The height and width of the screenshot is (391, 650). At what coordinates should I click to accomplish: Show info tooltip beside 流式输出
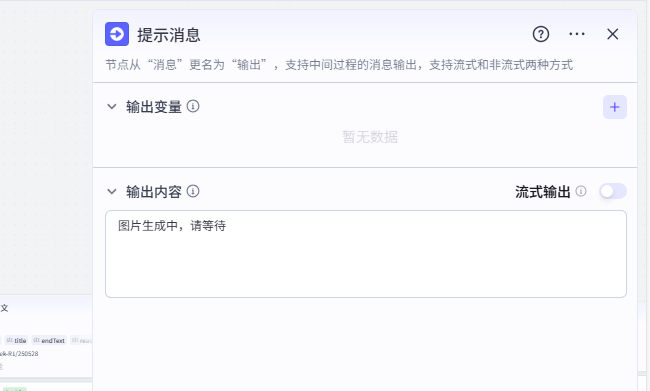point(581,191)
